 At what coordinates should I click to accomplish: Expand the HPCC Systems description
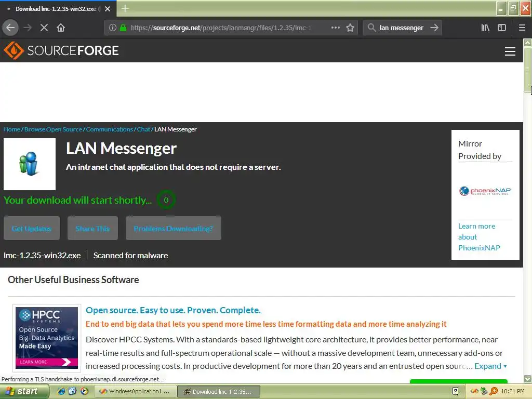pyautogui.click(x=490, y=366)
